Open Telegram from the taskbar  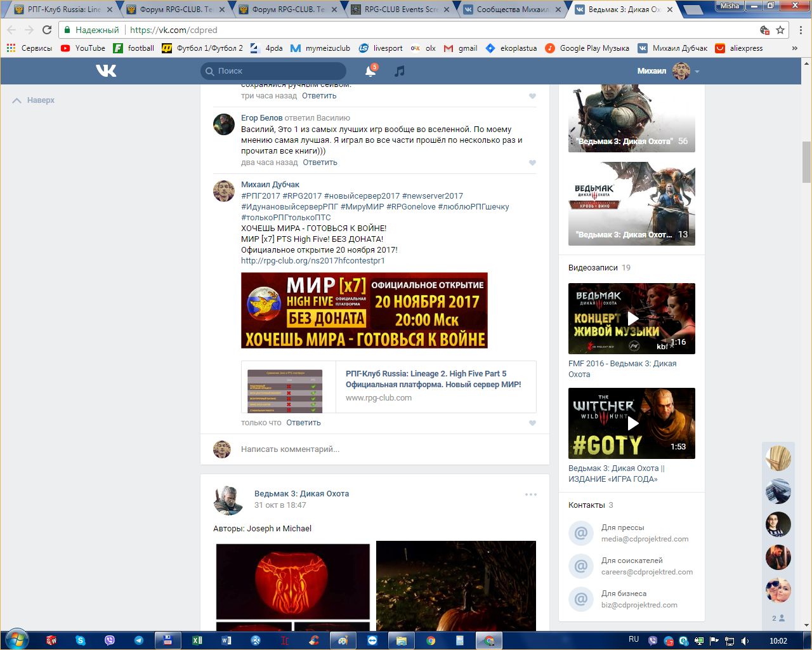point(138,640)
